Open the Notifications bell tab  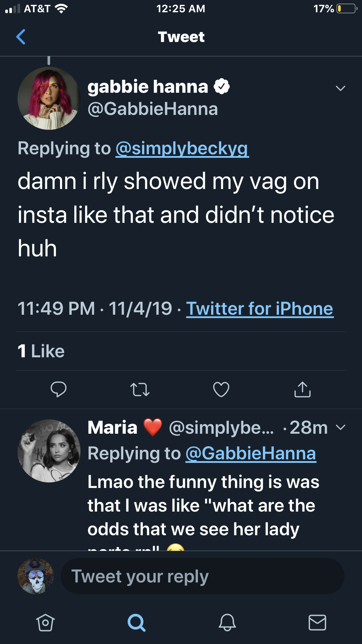(x=227, y=622)
